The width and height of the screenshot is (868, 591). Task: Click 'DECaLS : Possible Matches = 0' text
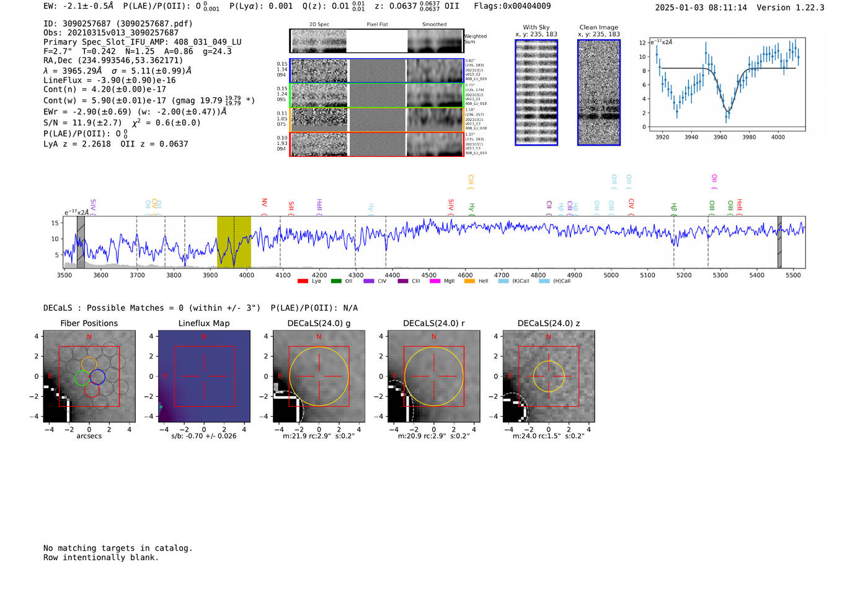(113, 308)
